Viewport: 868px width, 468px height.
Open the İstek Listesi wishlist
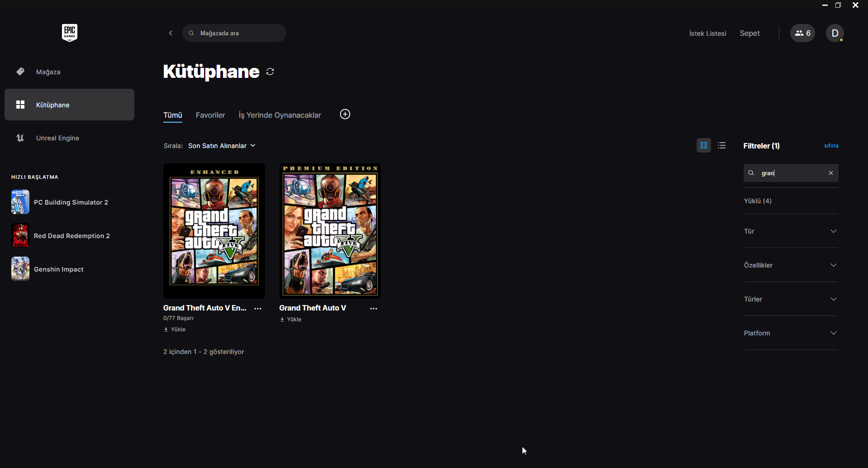click(708, 33)
